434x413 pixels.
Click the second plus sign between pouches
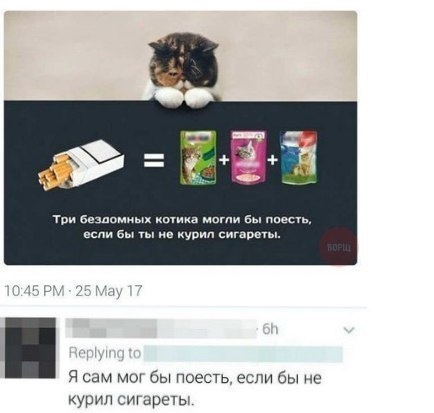[x=273, y=160]
